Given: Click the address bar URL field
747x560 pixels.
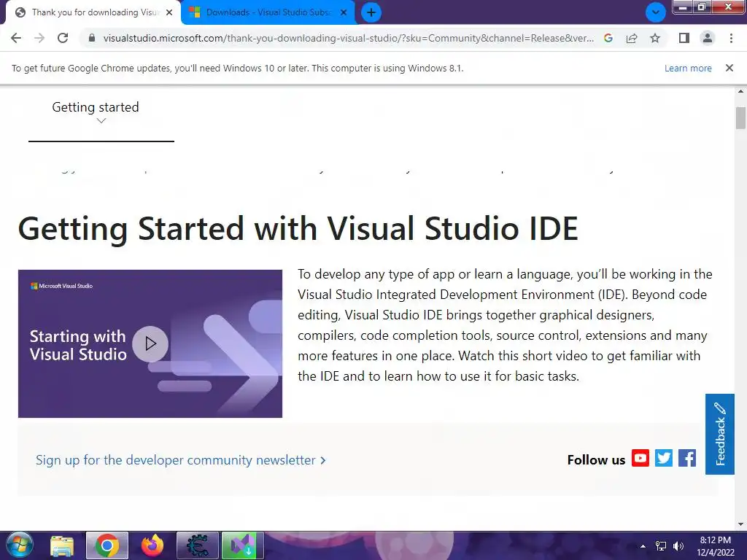Looking at the screenshot, I should coord(348,38).
